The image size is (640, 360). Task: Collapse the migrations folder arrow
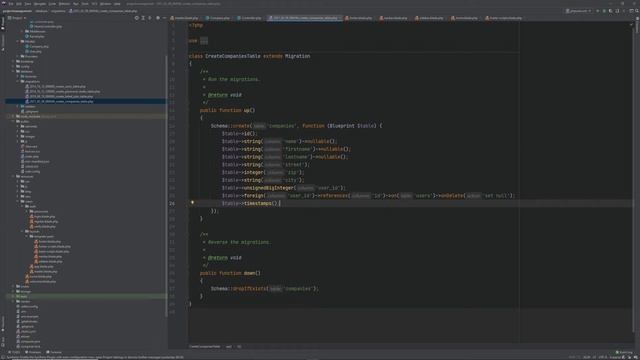[18, 81]
